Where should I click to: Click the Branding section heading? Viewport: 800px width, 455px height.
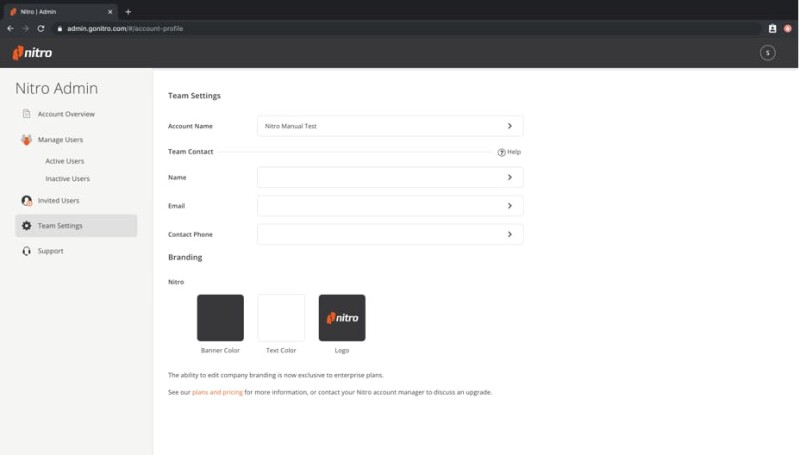185,257
